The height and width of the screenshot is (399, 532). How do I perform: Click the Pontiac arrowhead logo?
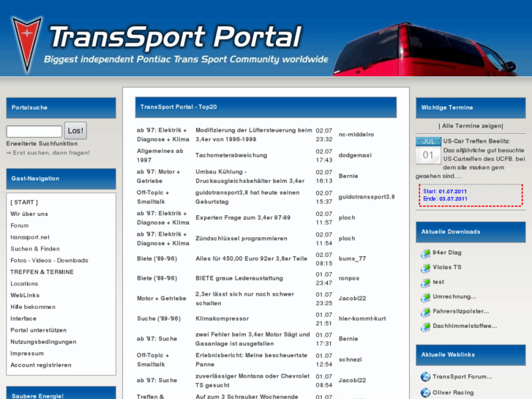[x=27, y=45]
